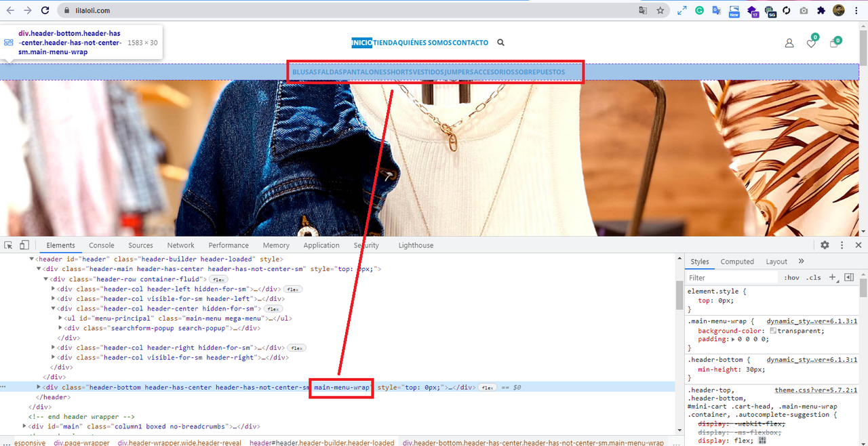Image resolution: width=868 pixels, height=446 pixels.
Task: Toggle flex badge on header-right hidden-for-sm
Action: click(x=296, y=348)
